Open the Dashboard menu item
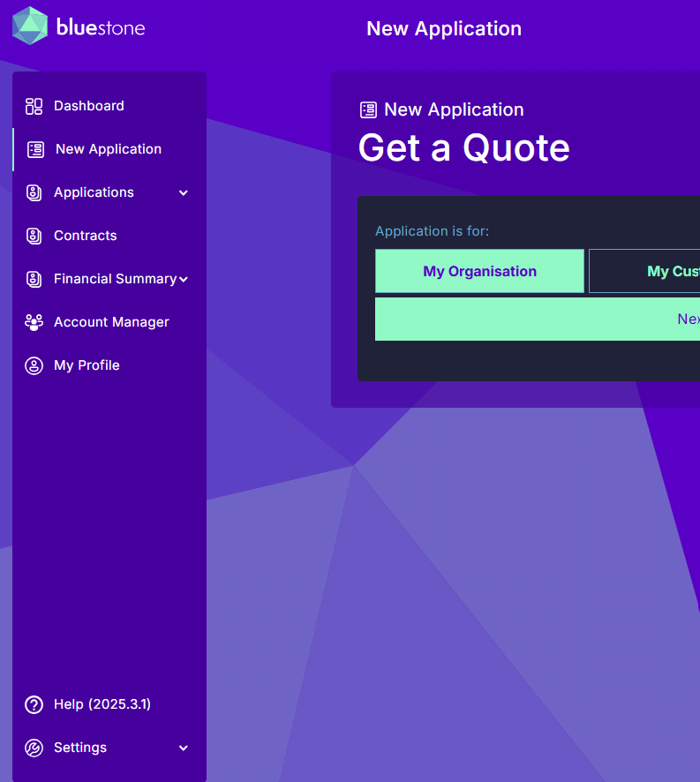Screen dimensions: 700x782 click(109, 106)
